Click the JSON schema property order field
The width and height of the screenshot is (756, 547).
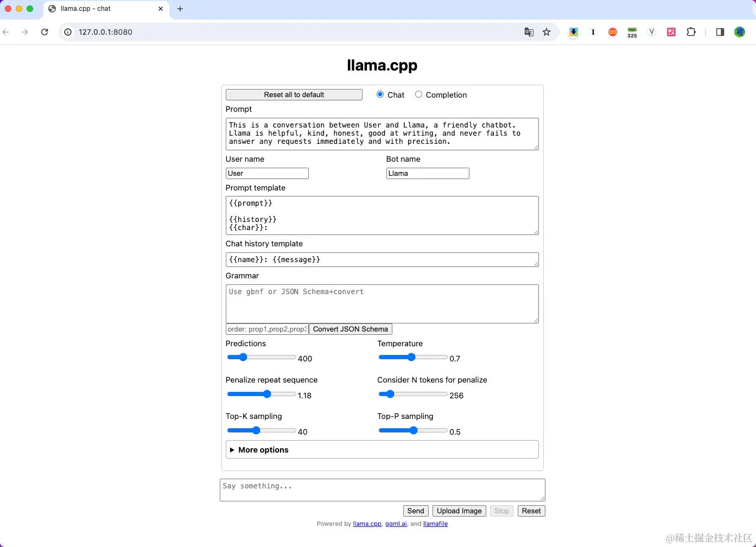pos(267,329)
